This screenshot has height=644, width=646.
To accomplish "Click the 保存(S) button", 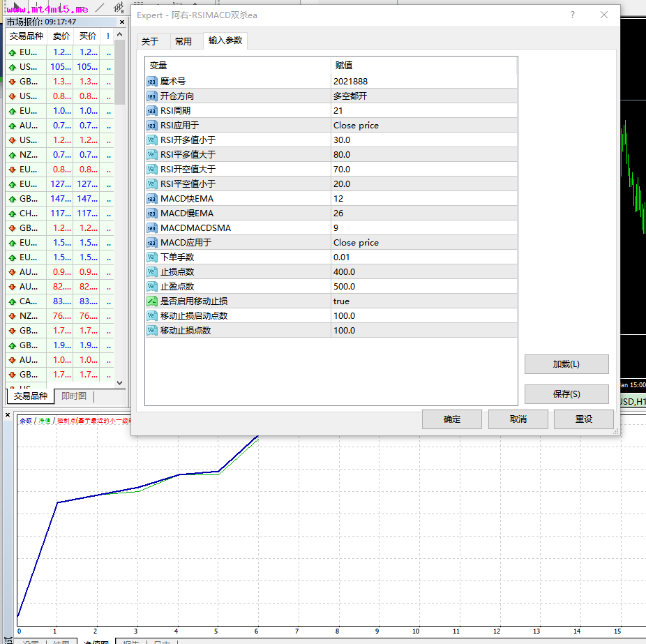I will pos(566,394).
